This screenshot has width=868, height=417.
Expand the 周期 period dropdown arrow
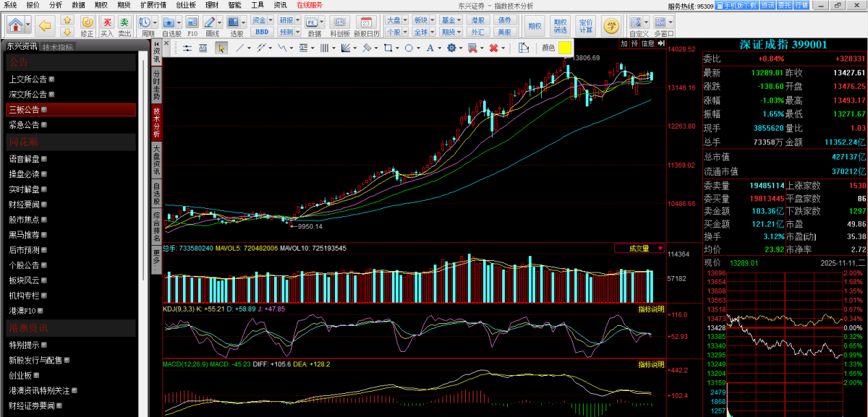[155, 24]
